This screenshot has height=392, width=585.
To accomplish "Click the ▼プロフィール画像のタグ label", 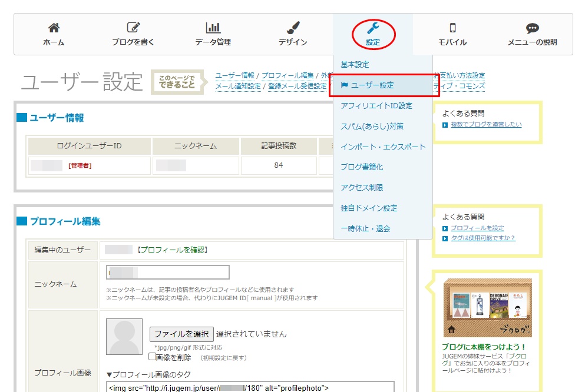I will pyautogui.click(x=148, y=374).
